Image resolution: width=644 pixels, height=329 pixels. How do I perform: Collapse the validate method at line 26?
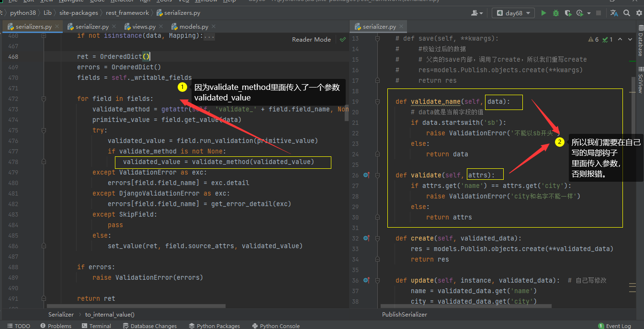click(x=378, y=175)
